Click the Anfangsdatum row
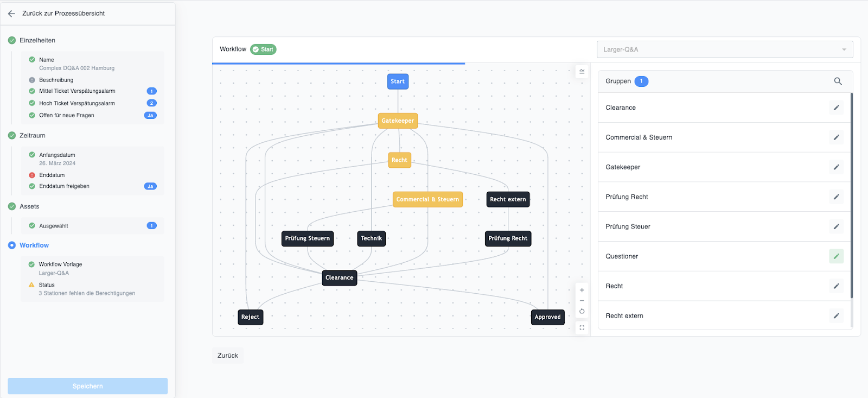The image size is (868, 398). (92, 159)
